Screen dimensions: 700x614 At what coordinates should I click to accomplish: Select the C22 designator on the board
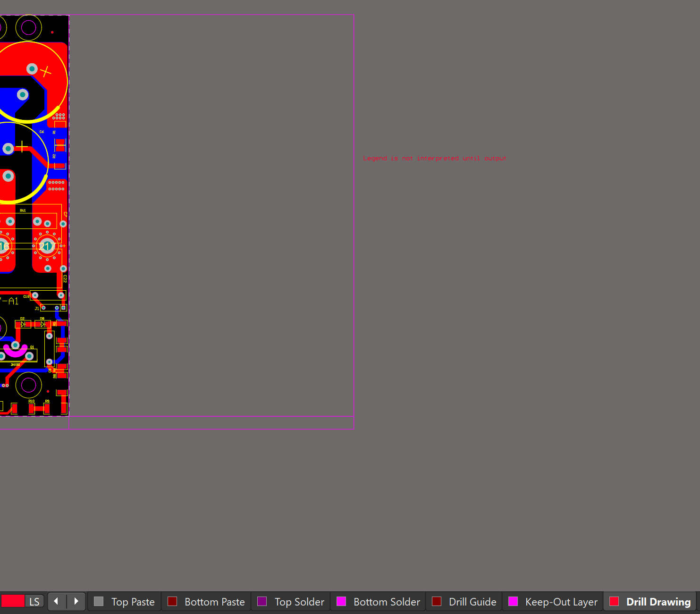pyautogui.click(x=65, y=279)
